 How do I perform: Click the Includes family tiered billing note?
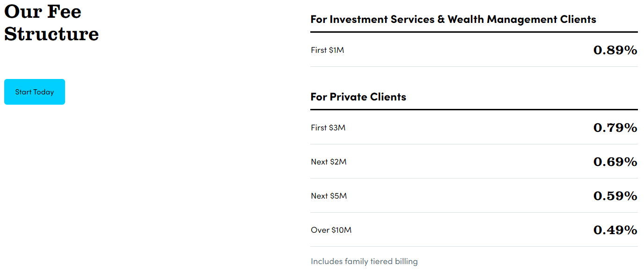tap(364, 261)
